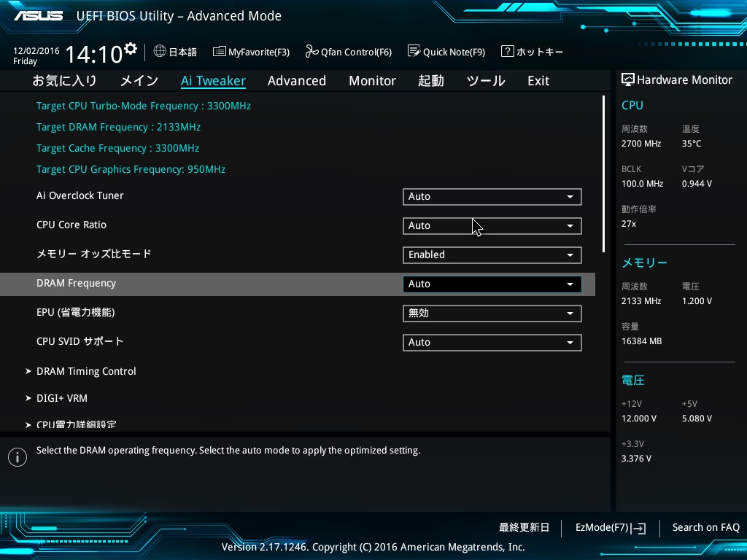Select the Ai Overclock Tuner label
The width and height of the screenshot is (747, 560).
click(x=80, y=195)
